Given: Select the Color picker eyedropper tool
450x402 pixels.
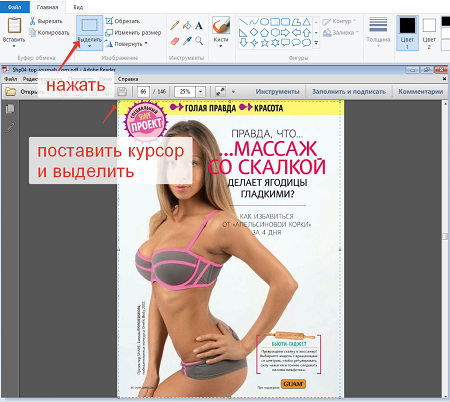Looking at the screenshot, I should point(187,41).
